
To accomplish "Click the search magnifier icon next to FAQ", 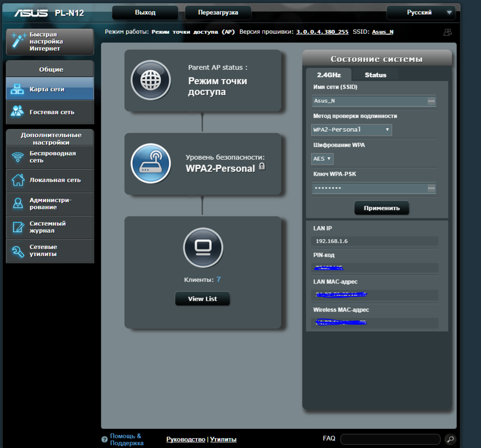I will 450,439.
